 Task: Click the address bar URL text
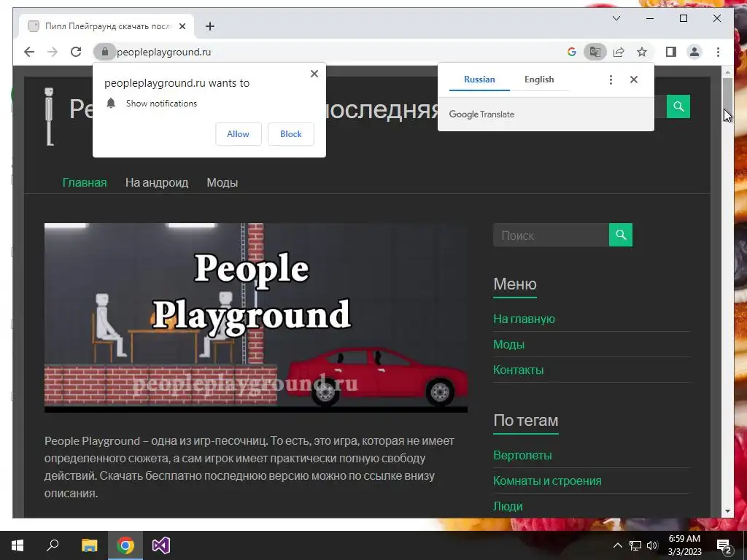point(164,52)
